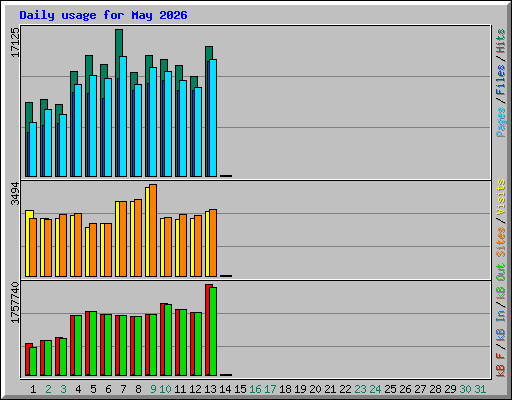
Task: Click day 26 on the x-axis
Action: click(x=405, y=389)
